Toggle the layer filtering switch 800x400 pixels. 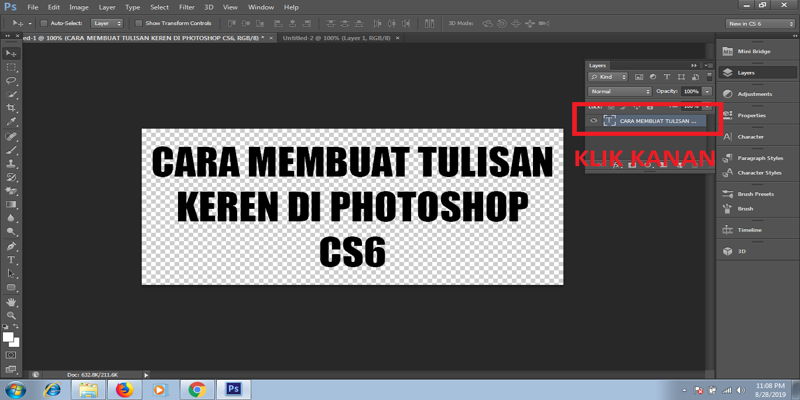[709, 77]
